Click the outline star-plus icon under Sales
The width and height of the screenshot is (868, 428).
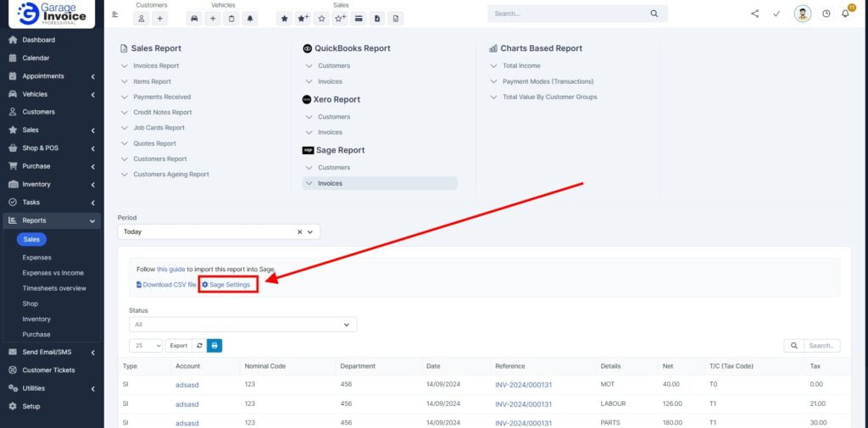pos(340,19)
